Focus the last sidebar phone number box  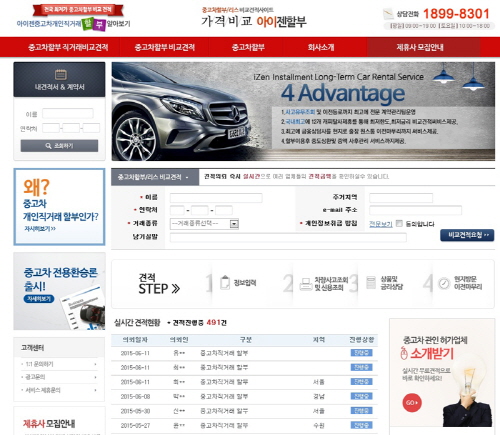(x=91, y=128)
